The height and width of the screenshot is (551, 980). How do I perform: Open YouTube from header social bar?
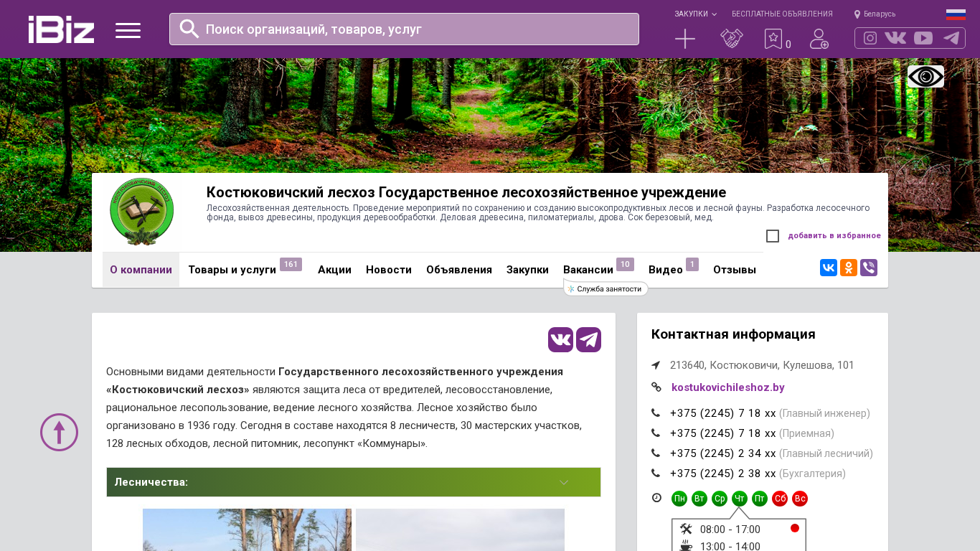point(923,38)
